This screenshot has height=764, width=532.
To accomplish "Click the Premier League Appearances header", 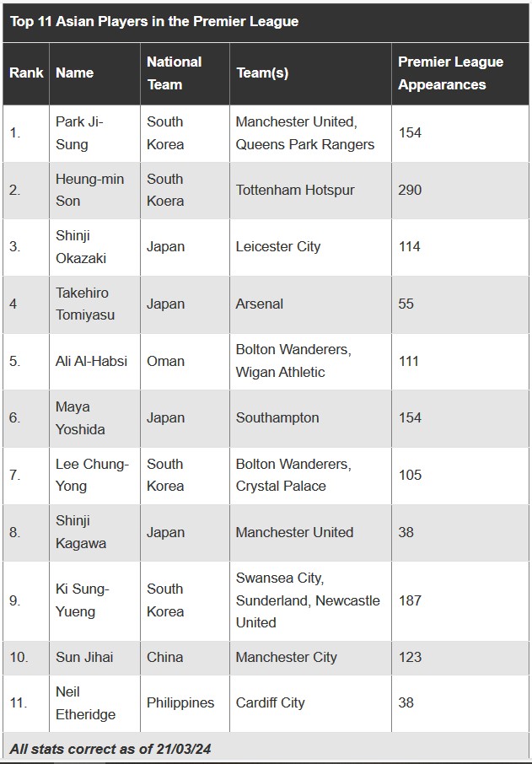I will [x=450, y=73].
